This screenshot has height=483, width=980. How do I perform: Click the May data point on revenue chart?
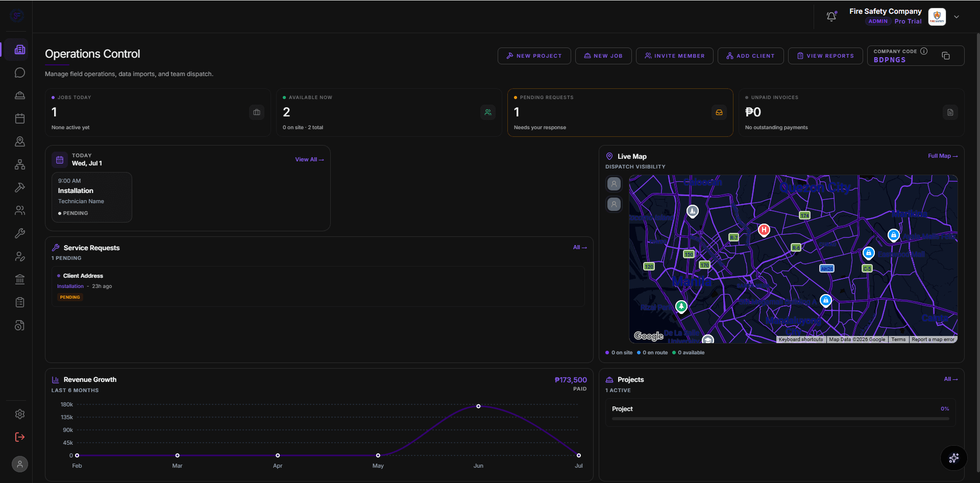(378, 455)
